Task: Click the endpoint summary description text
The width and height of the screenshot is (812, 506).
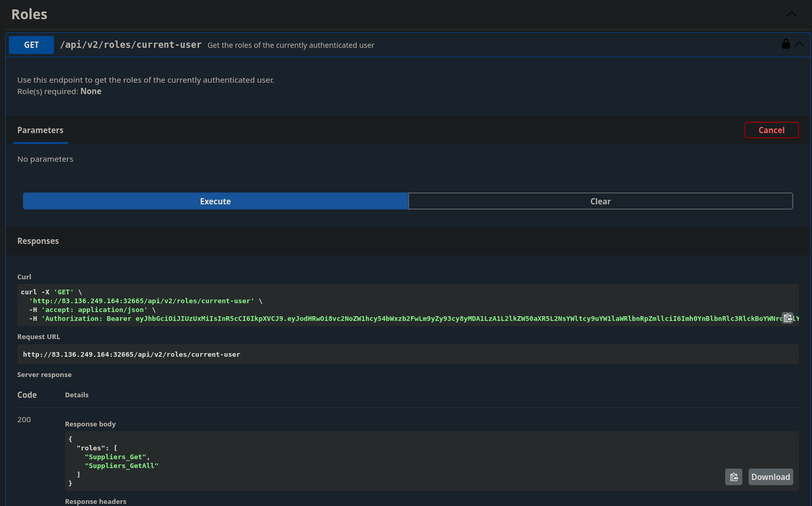Action: [291, 45]
